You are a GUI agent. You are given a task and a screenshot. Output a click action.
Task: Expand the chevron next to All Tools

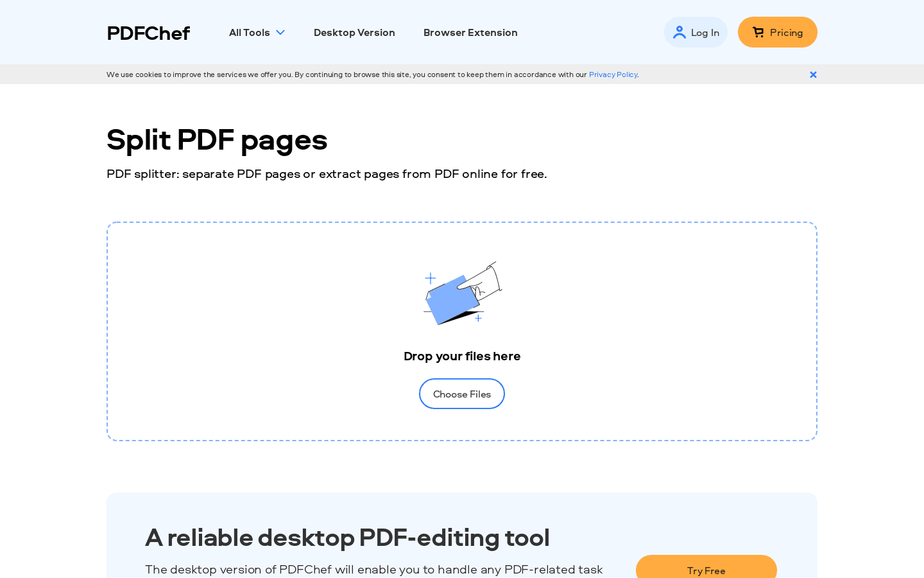point(280,32)
